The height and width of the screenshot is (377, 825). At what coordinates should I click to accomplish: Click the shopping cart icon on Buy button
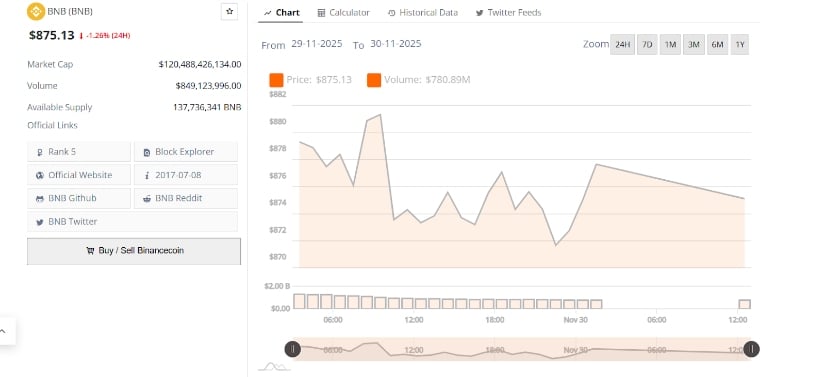point(90,251)
